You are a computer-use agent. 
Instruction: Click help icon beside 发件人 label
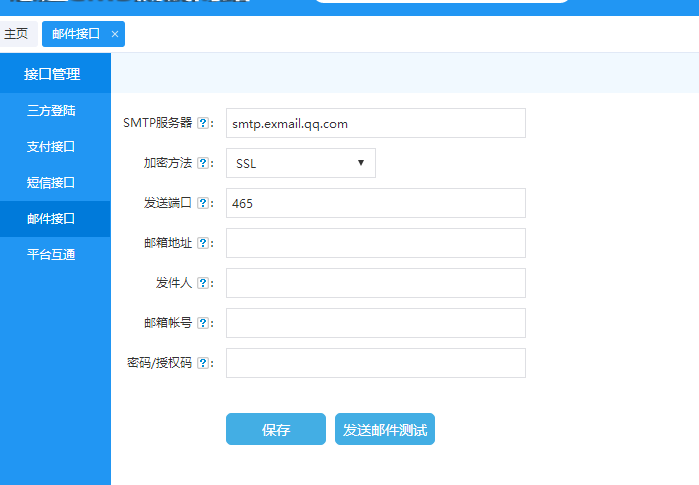click(x=203, y=283)
